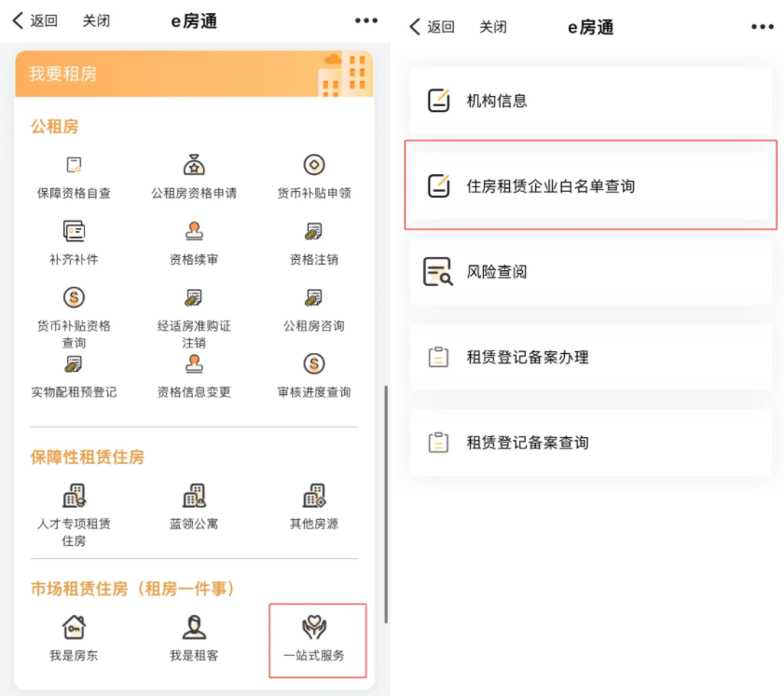Screen dimensions: 784x696
Task: Tap 资格续审 stamp icon
Action: [194, 231]
